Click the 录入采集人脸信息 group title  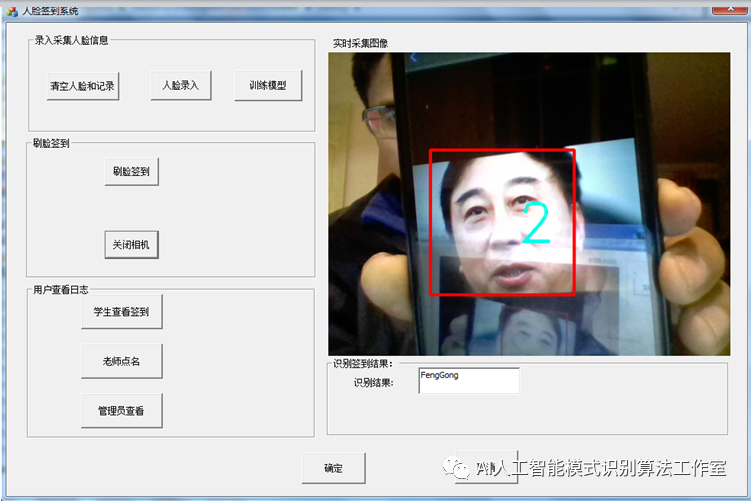(x=71, y=40)
